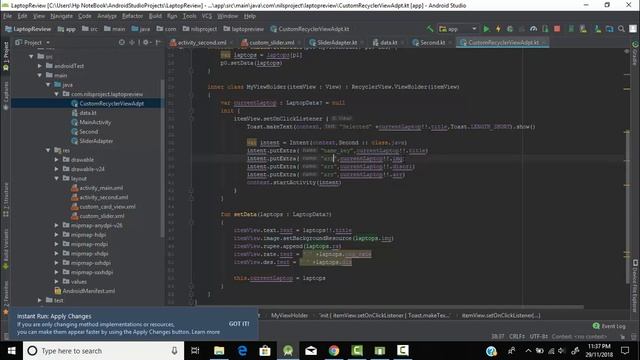Click MyViewHolder in editor breadcrumb
This screenshot has width=640, height=360.
click(289, 315)
